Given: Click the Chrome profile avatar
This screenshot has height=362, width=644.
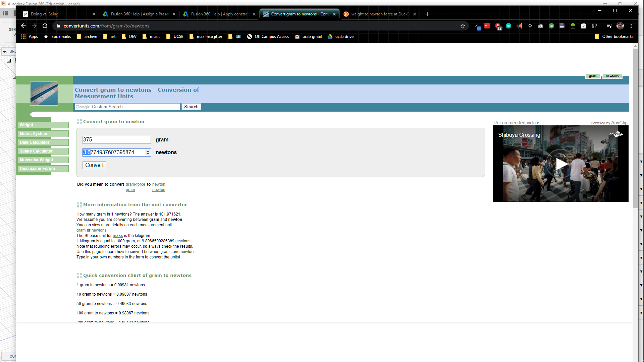Looking at the screenshot, I should (x=620, y=26).
